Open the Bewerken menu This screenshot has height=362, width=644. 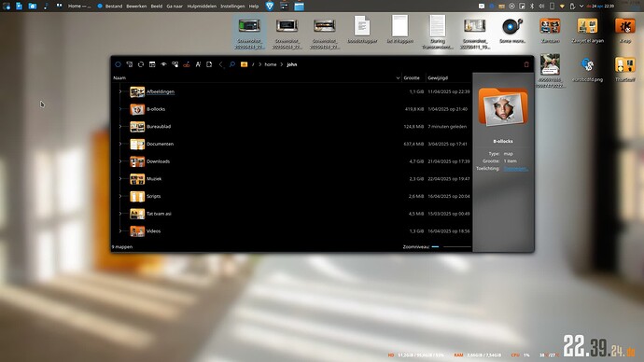(x=136, y=7)
